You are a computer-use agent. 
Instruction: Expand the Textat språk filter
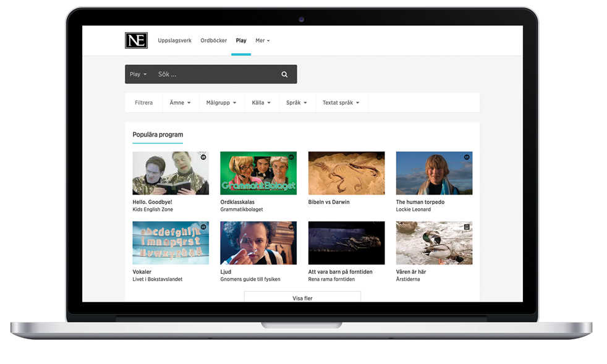point(341,103)
